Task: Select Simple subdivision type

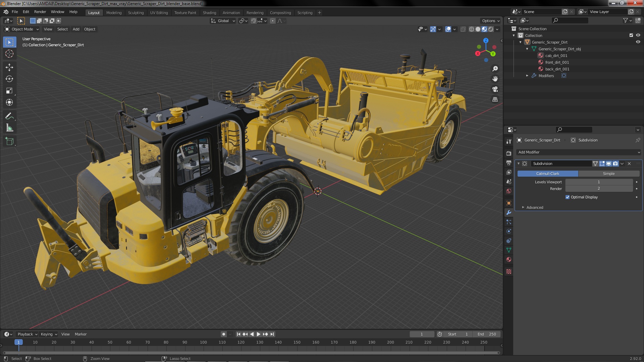Action: pyautogui.click(x=608, y=174)
